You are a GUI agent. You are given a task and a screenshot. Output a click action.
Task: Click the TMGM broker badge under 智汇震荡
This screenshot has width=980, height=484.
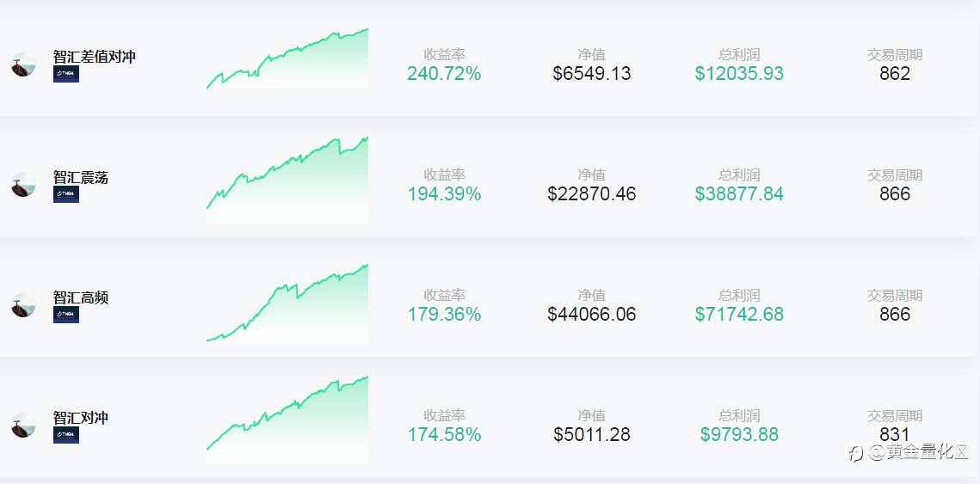coord(66,194)
